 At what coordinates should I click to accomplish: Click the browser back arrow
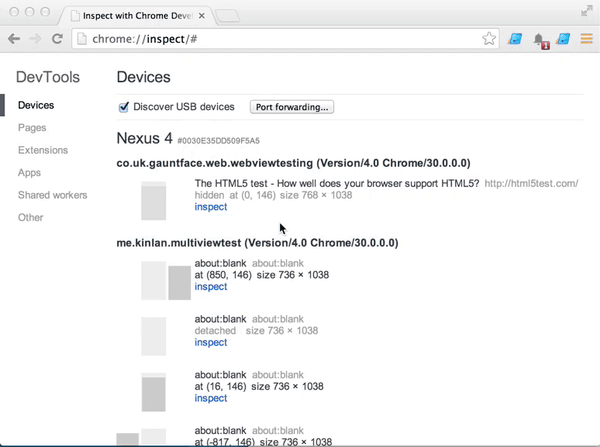coord(13,39)
